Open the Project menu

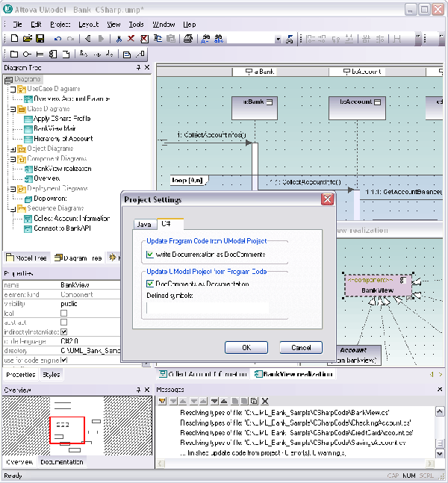point(59,24)
